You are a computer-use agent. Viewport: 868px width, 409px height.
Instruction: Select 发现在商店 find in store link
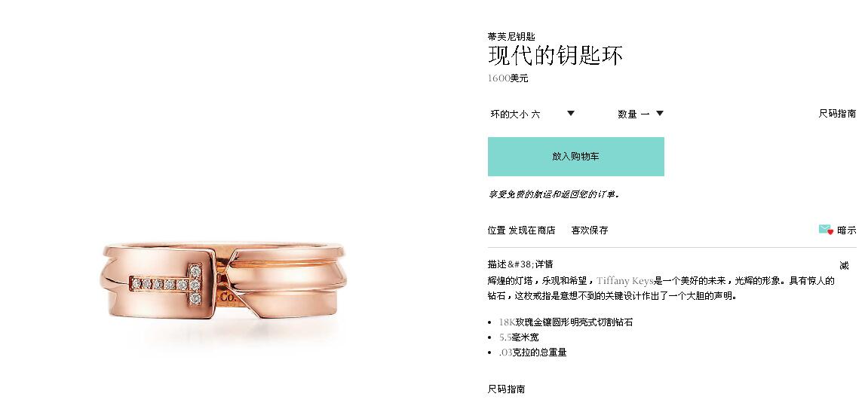(532, 230)
